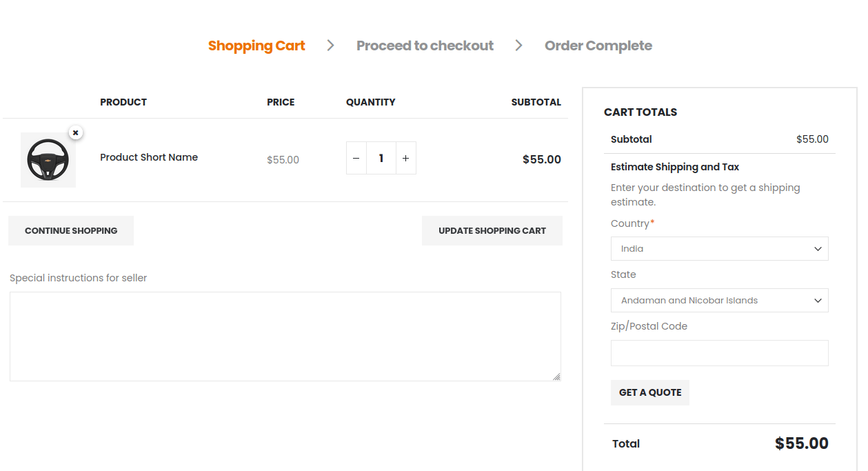This screenshot has width=868, height=471.
Task: Click the steering wheel product thumbnail
Action: pyautogui.click(x=48, y=160)
